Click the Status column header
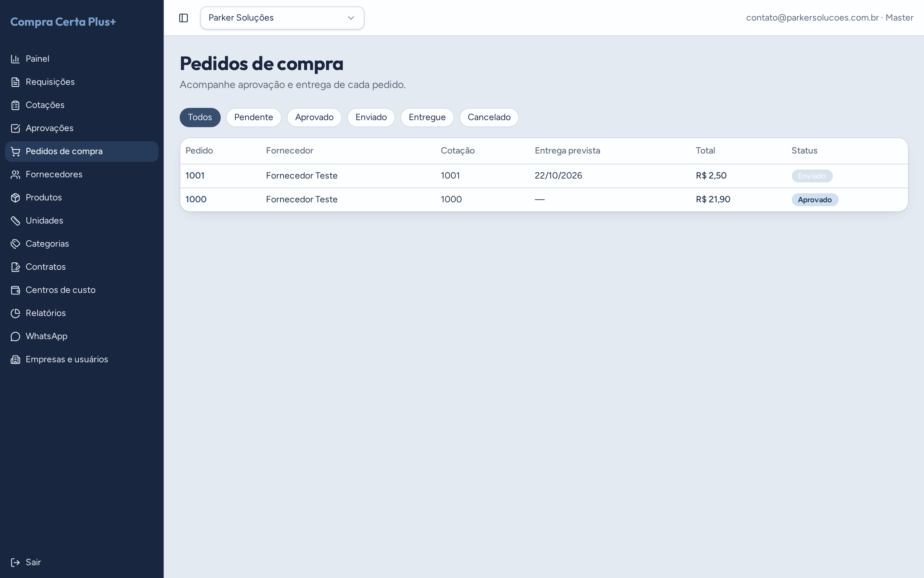Image resolution: width=924 pixels, height=578 pixels. pyautogui.click(x=804, y=151)
